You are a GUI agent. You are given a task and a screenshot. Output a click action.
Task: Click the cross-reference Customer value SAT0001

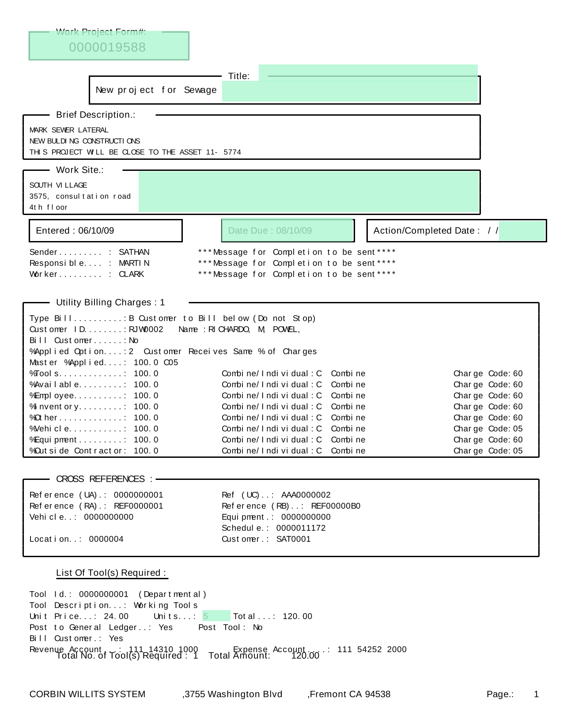tap(294, 539)
